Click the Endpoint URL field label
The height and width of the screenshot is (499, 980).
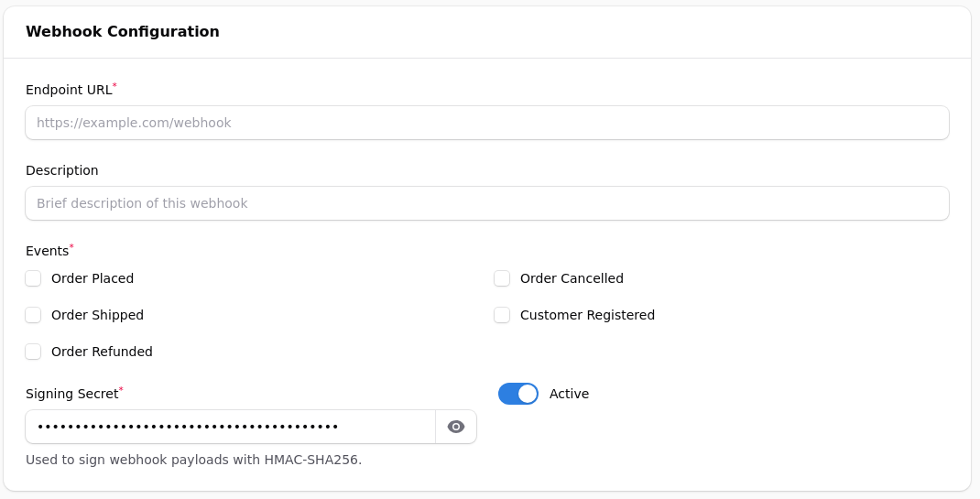click(69, 90)
